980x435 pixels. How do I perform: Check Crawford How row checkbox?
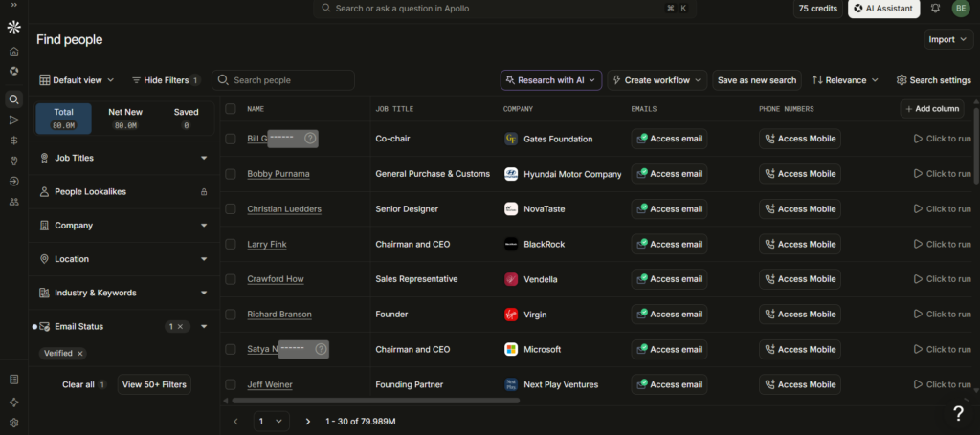[231, 279]
